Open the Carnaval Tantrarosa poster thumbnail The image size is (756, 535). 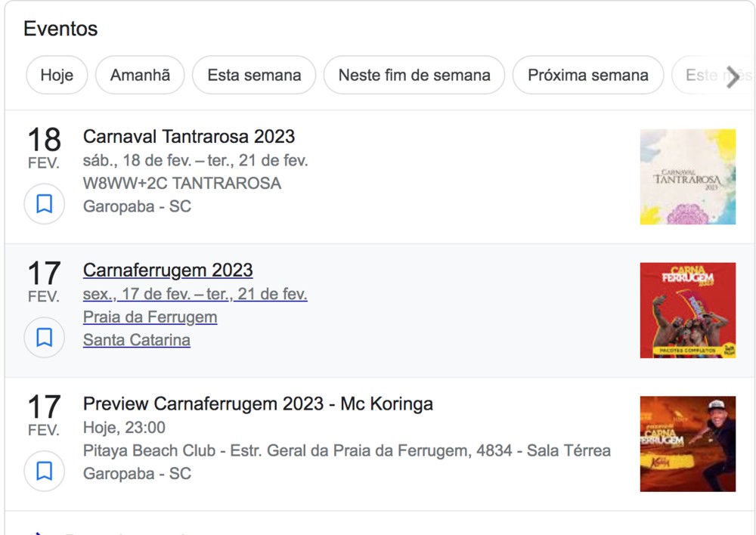687,177
